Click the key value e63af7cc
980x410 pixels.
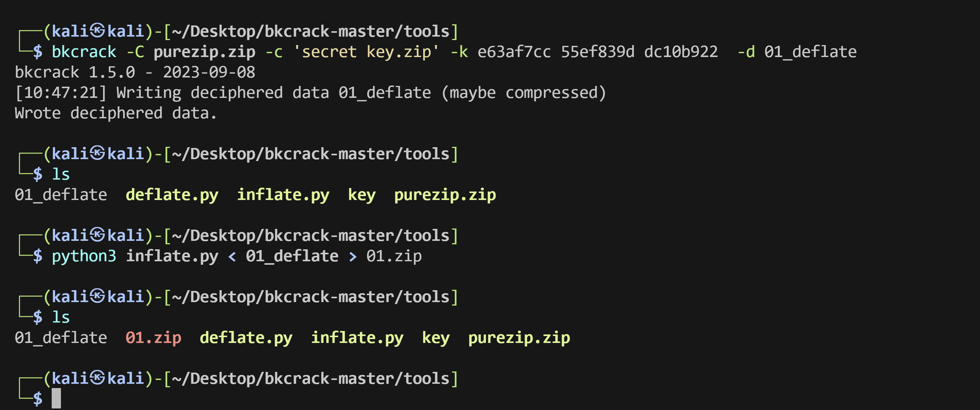[x=514, y=52]
